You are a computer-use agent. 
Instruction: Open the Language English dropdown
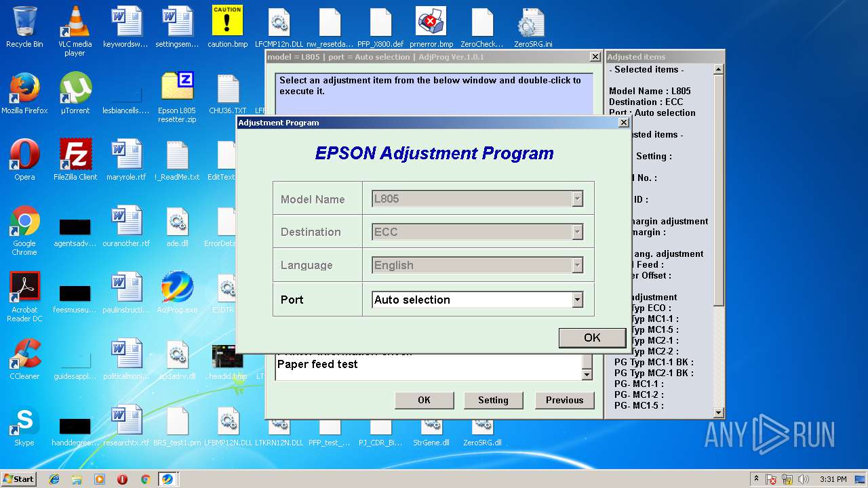click(x=577, y=265)
